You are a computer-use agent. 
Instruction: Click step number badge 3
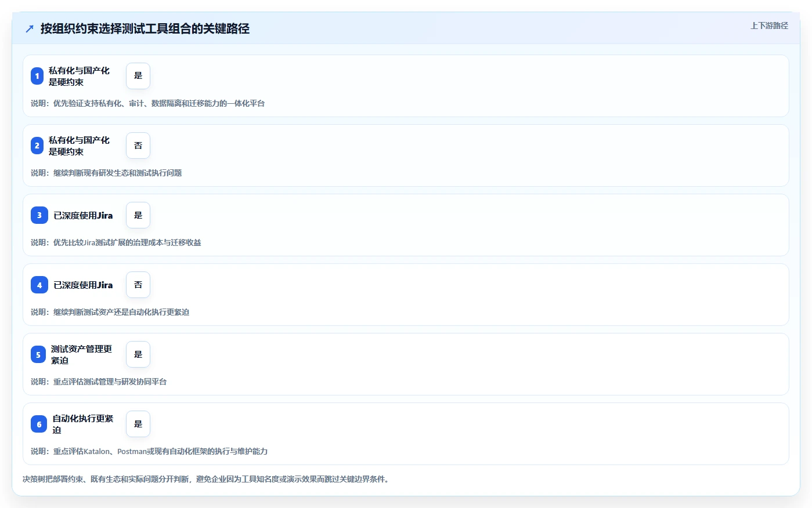pyautogui.click(x=39, y=215)
